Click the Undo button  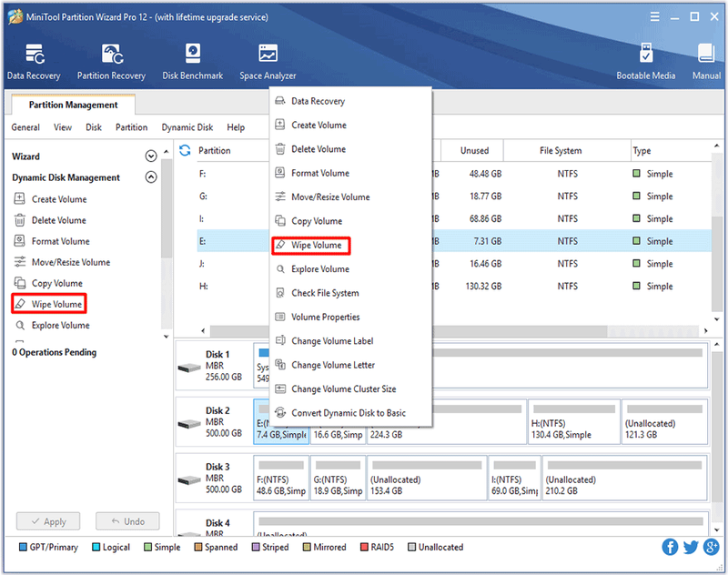tap(127, 521)
